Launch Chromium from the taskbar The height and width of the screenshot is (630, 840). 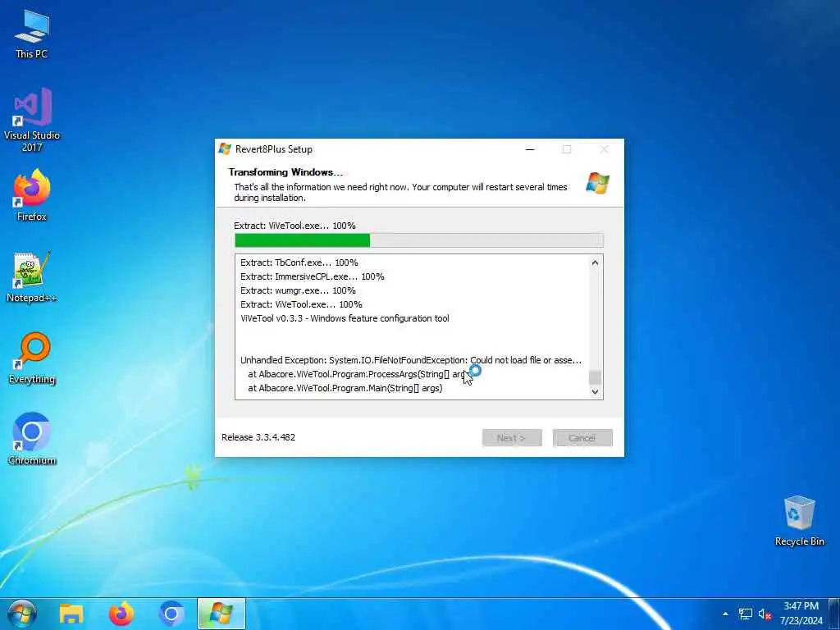171,614
